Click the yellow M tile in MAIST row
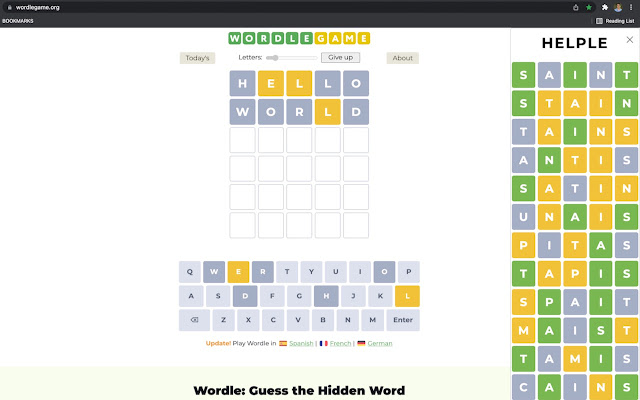Viewport: 640px width, 400px height. click(523, 330)
